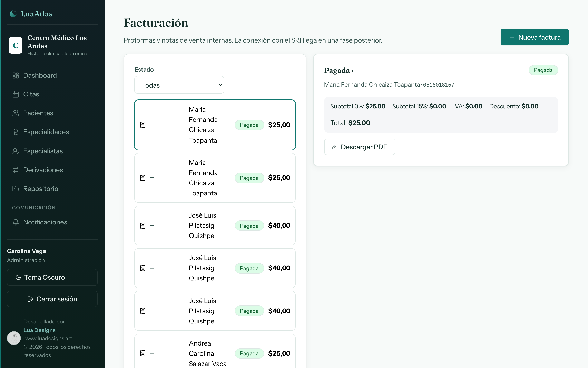This screenshot has height=368, width=588.
Task: Click the 'Descuento: $0,00' value
Action: pyautogui.click(x=514, y=106)
